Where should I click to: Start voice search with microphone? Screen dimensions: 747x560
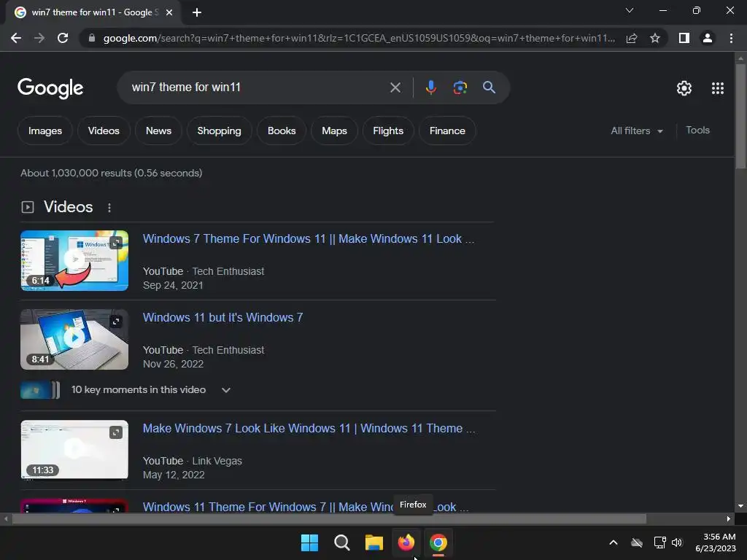coord(430,87)
